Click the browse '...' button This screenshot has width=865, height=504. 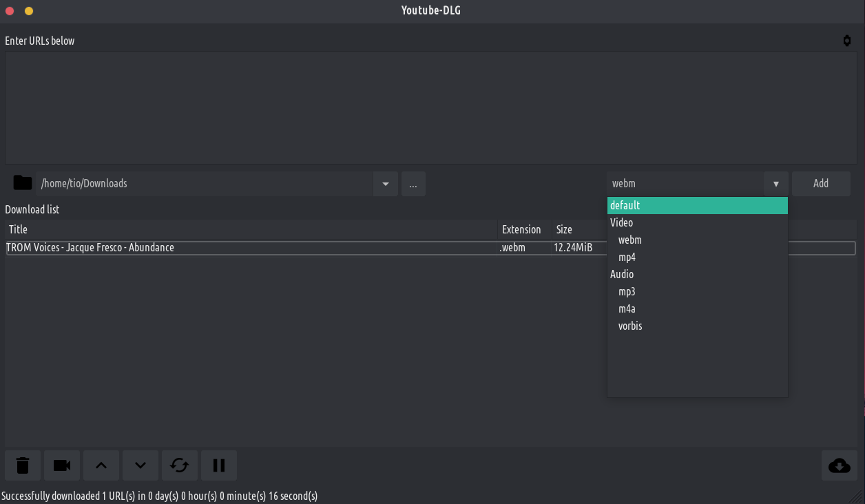413,184
